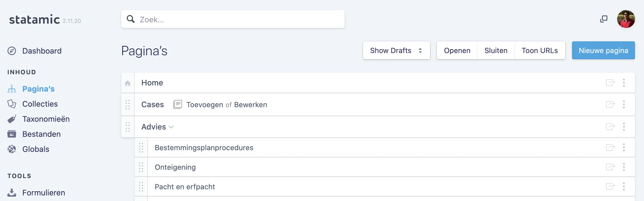This screenshot has width=644, height=201.
Task: Go to Collecties in sidebar
Action: 40,104
